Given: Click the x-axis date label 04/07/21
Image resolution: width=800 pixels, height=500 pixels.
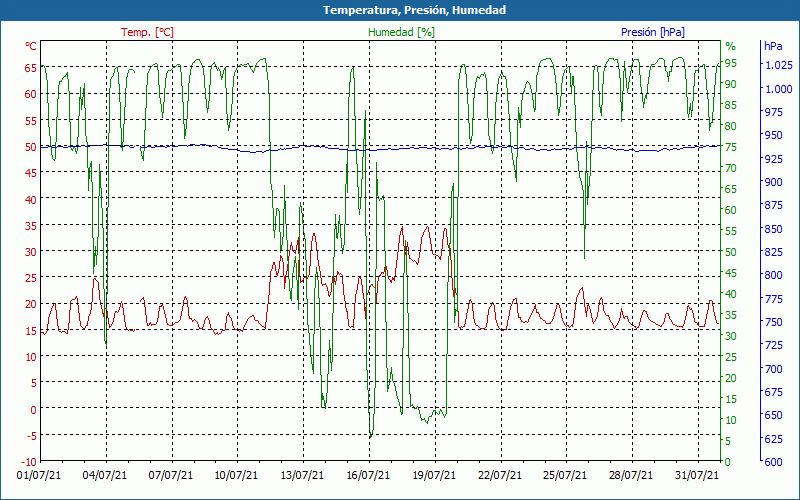Looking at the screenshot, I should click(x=105, y=476).
